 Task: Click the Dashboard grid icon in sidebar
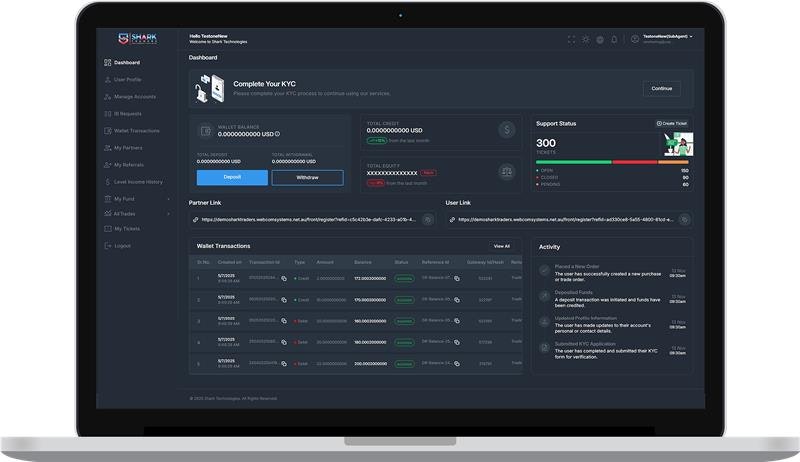[108, 63]
